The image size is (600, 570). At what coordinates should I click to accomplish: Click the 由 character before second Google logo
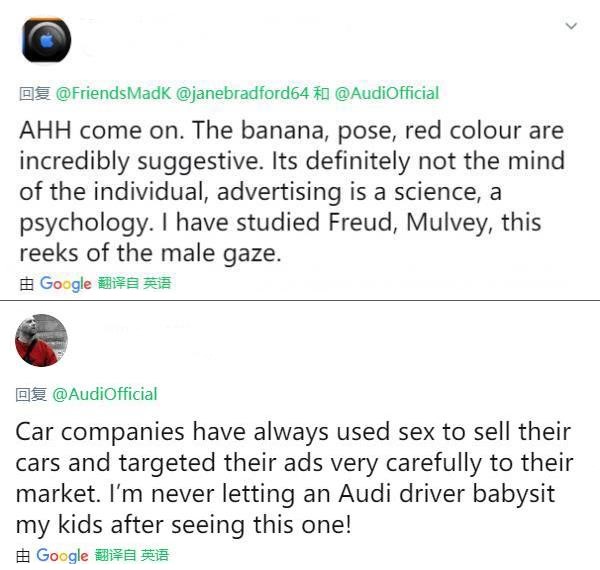tap(24, 555)
